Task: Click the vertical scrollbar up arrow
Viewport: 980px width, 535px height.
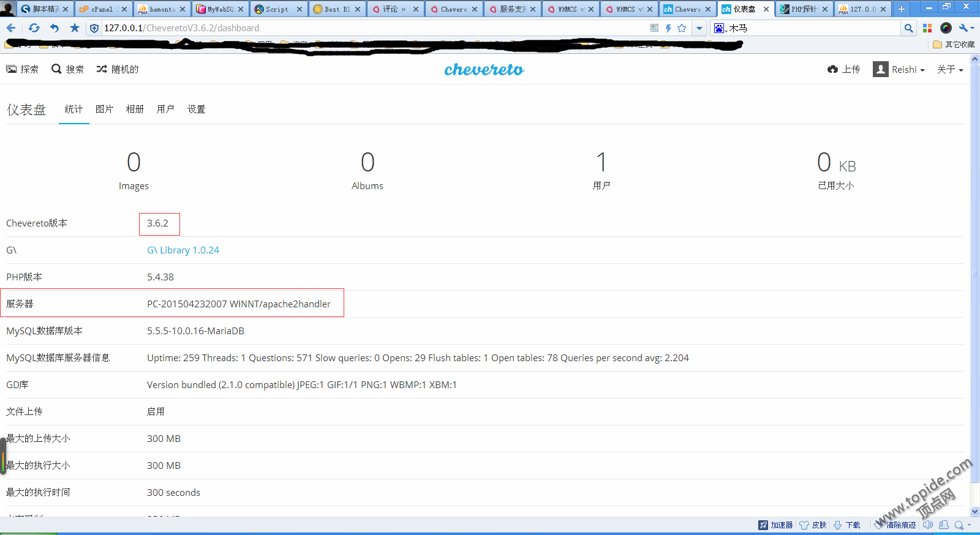Action: pyautogui.click(x=974, y=59)
